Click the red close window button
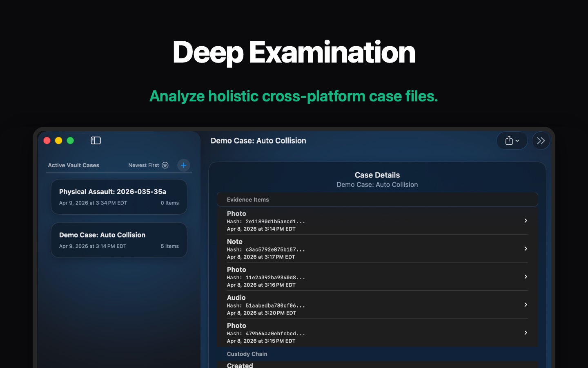The height and width of the screenshot is (368, 588). point(47,141)
